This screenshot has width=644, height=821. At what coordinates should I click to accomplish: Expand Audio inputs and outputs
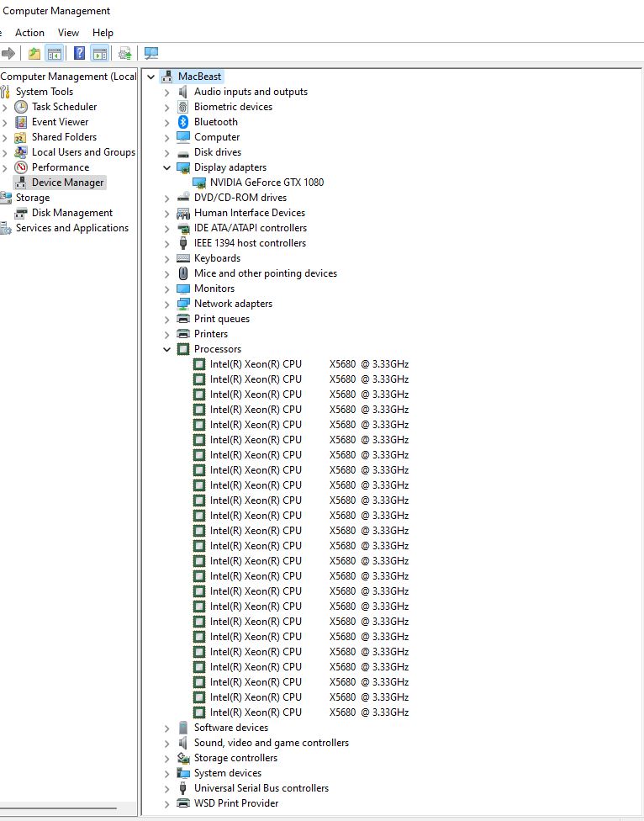click(x=167, y=93)
